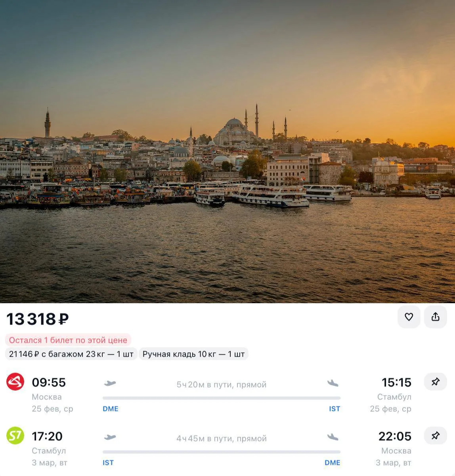This screenshot has width=455, height=476.
Task: Share this ticket using the share icon
Action: 435,317
